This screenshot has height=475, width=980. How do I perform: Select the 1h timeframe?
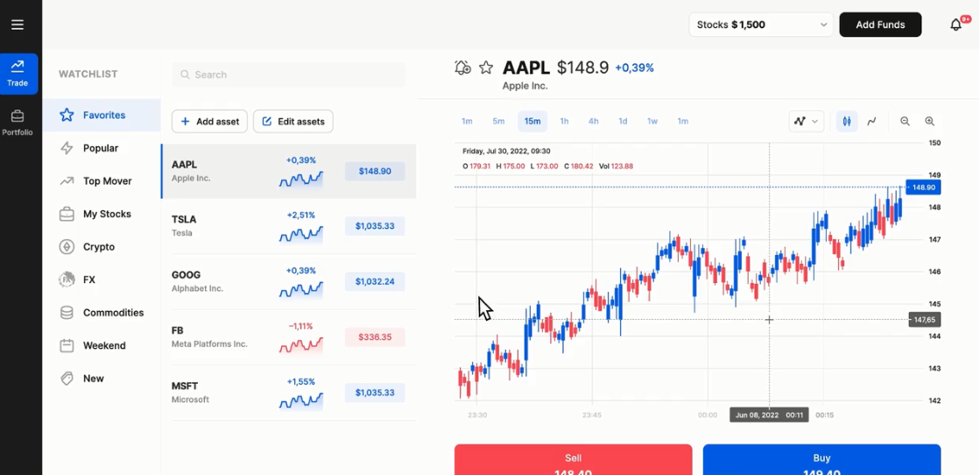[x=565, y=121]
